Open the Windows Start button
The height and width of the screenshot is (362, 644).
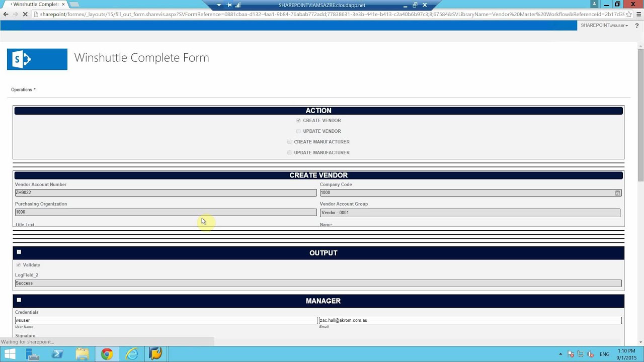pyautogui.click(x=10, y=354)
